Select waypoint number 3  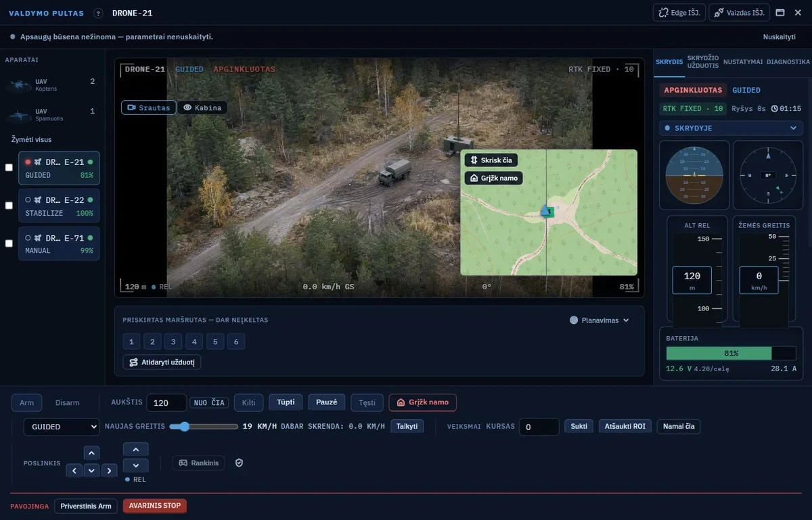point(173,341)
